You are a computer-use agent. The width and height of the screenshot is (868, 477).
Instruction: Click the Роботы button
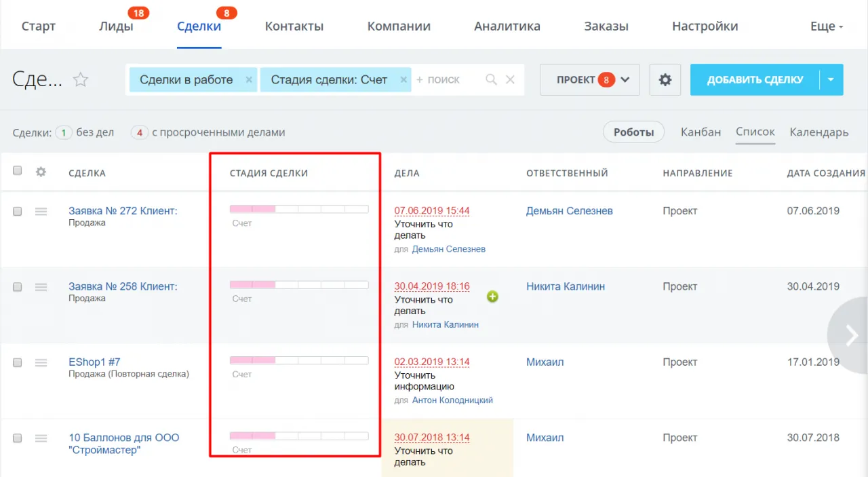633,132
